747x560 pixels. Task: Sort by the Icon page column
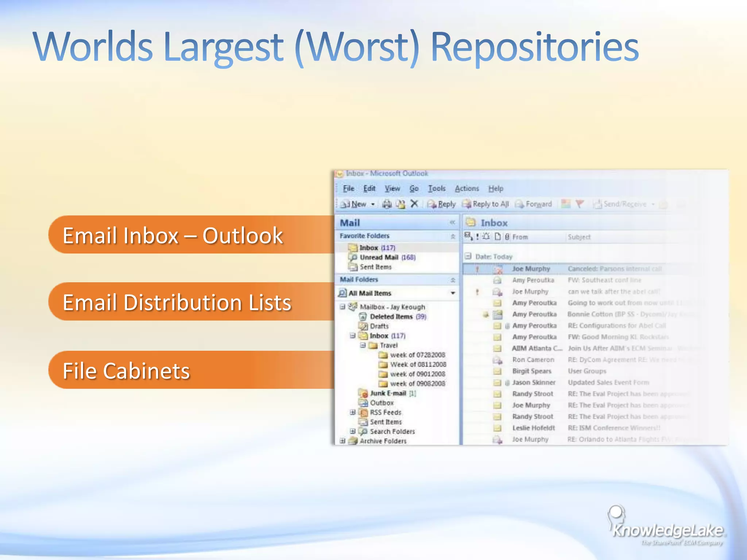point(498,237)
